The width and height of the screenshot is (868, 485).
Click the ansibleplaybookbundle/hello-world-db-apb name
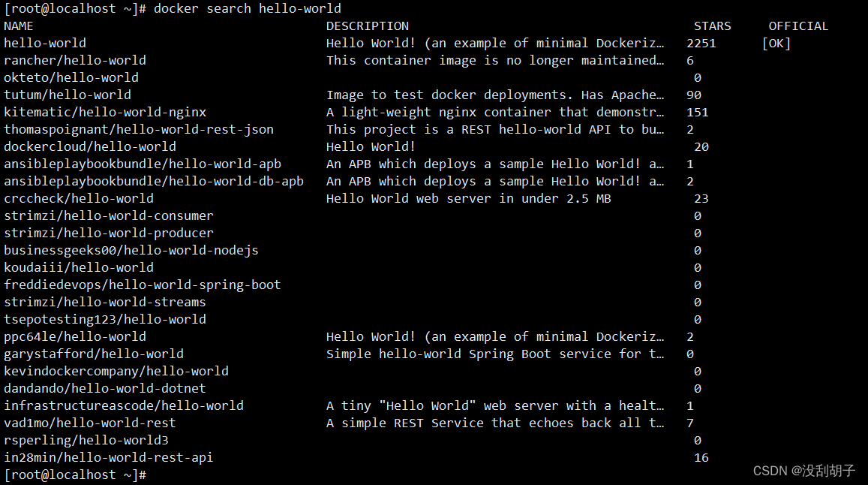[x=154, y=181]
